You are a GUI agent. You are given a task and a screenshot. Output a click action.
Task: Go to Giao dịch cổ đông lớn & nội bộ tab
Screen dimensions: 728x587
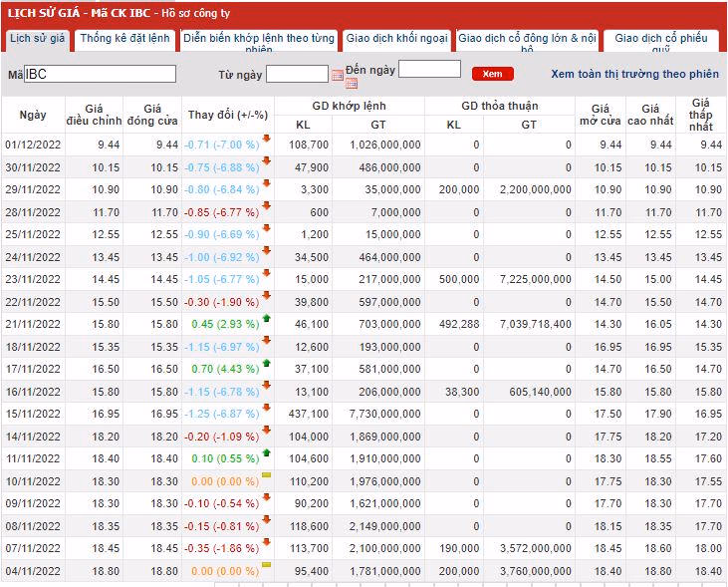point(527,40)
